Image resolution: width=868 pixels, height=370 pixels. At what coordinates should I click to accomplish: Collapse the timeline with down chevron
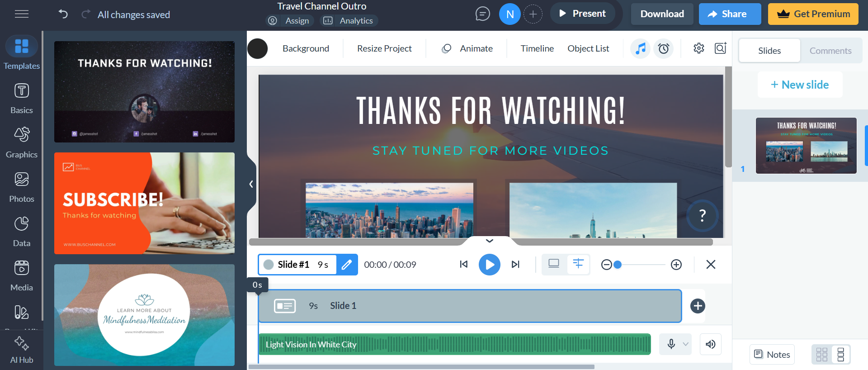pos(490,241)
